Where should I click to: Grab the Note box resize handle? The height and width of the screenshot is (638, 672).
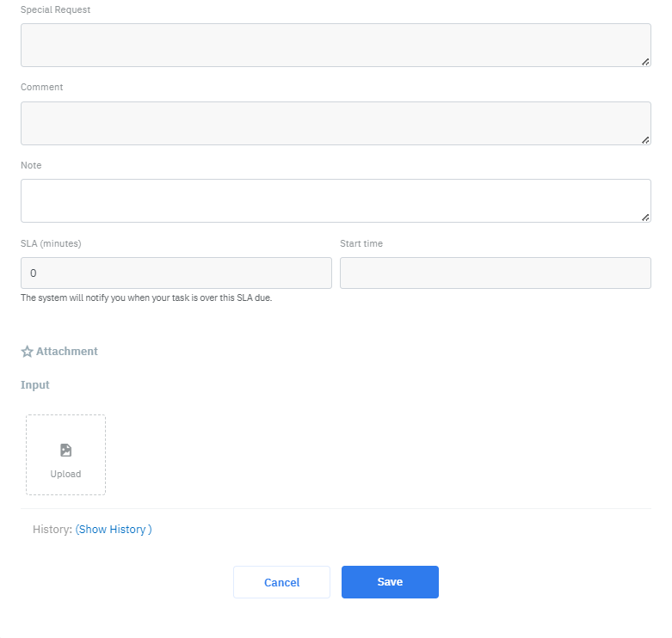[x=645, y=217]
